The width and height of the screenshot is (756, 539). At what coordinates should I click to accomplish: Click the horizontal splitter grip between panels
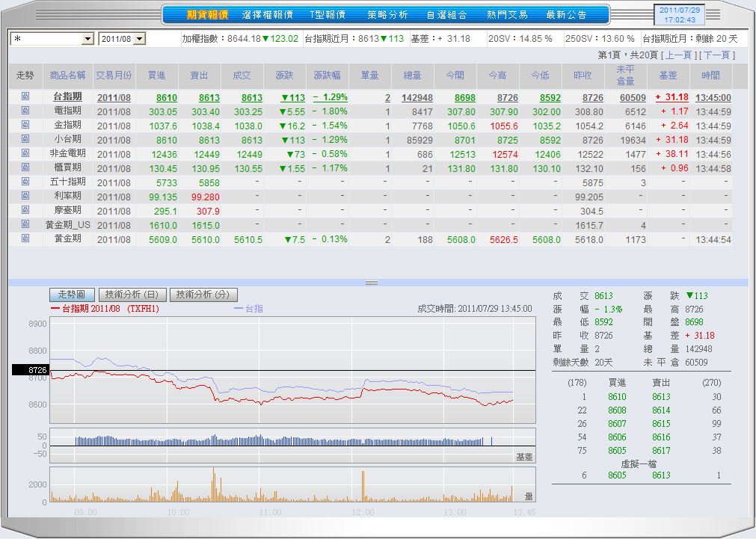pyautogui.click(x=371, y=283)
